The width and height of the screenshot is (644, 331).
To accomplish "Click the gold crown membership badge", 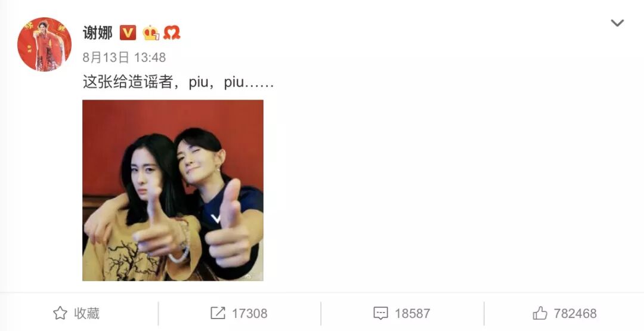I will click(x=151, y=33).
